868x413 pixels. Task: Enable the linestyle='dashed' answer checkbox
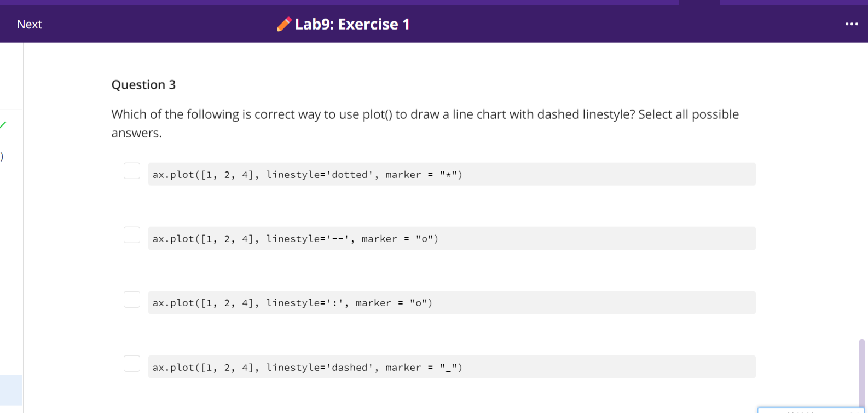(x=132, y=364)
